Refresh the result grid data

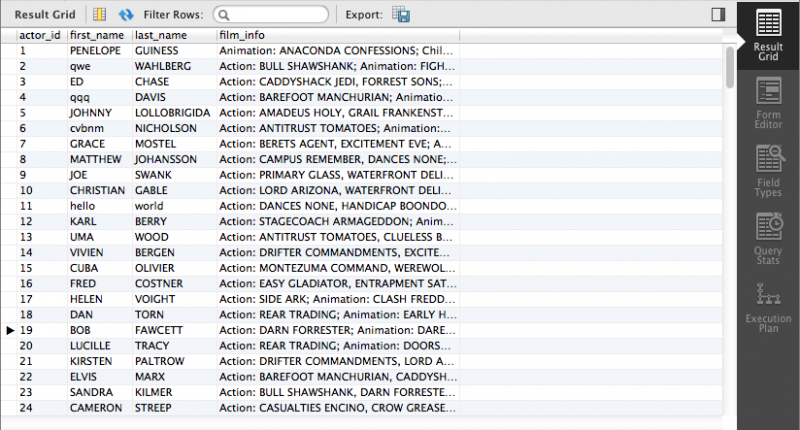coord(126,15)
